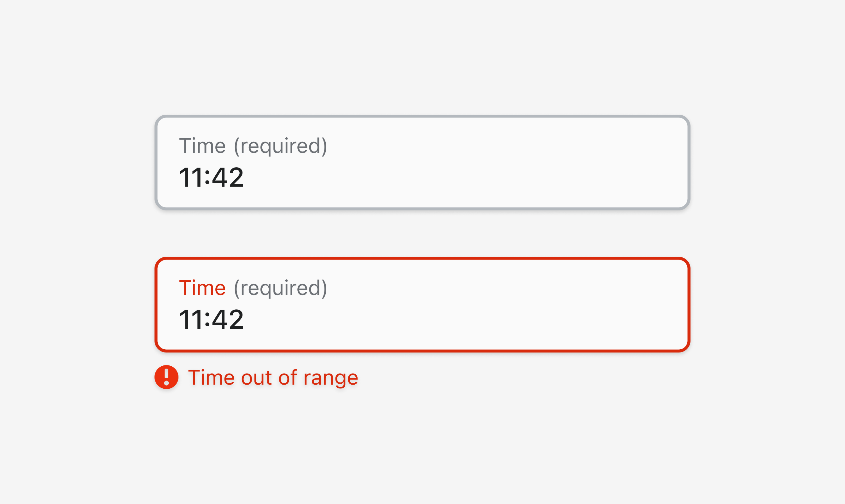Place cursor on minutes '42' in the top field
The image size is (845, 504).
227,177
